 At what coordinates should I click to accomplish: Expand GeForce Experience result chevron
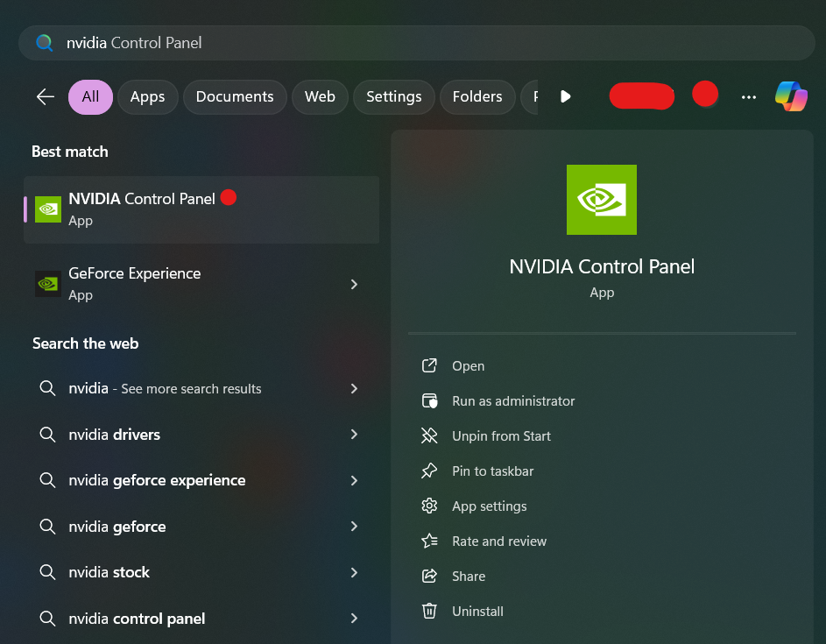(354, 284)
